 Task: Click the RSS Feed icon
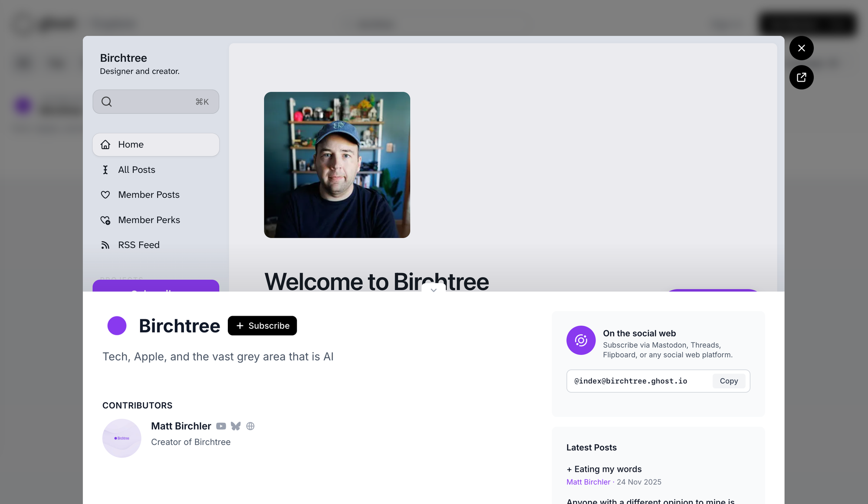coord(105,245)
